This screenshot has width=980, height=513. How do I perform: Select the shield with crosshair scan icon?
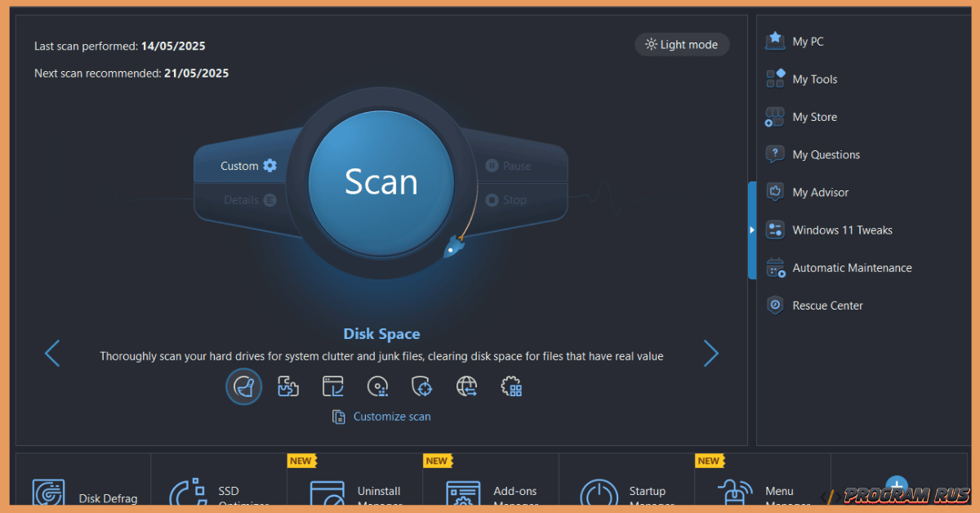[421, 386]
